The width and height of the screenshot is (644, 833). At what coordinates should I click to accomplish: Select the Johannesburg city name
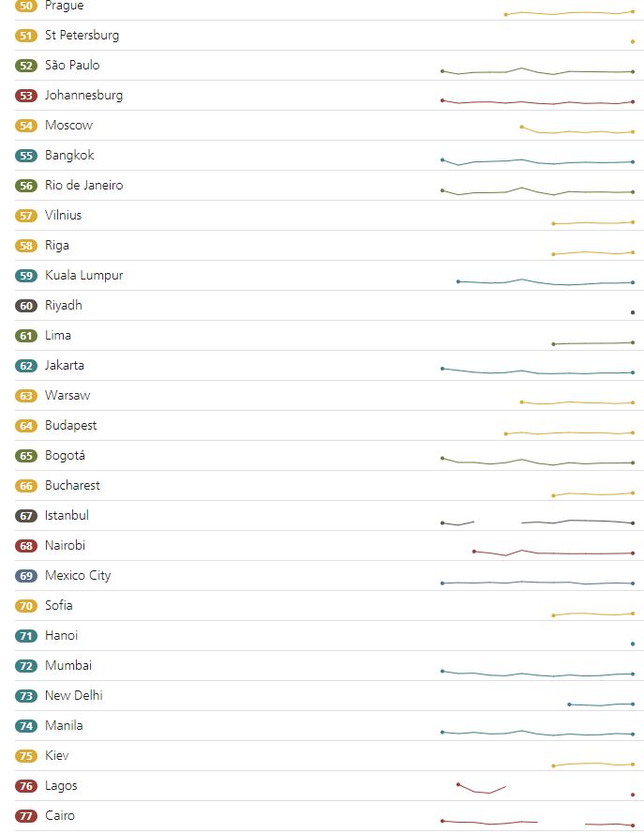click(83, 96)
